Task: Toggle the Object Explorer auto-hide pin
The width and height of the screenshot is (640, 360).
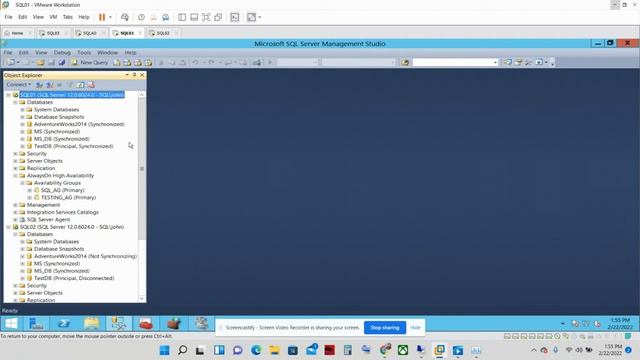Action: (x=134, y=75)
